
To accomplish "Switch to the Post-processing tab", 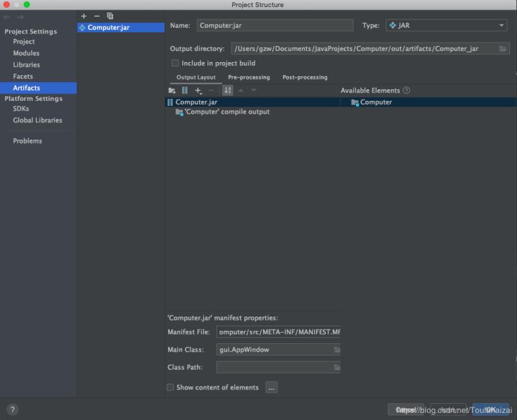I will pos(304,78).
